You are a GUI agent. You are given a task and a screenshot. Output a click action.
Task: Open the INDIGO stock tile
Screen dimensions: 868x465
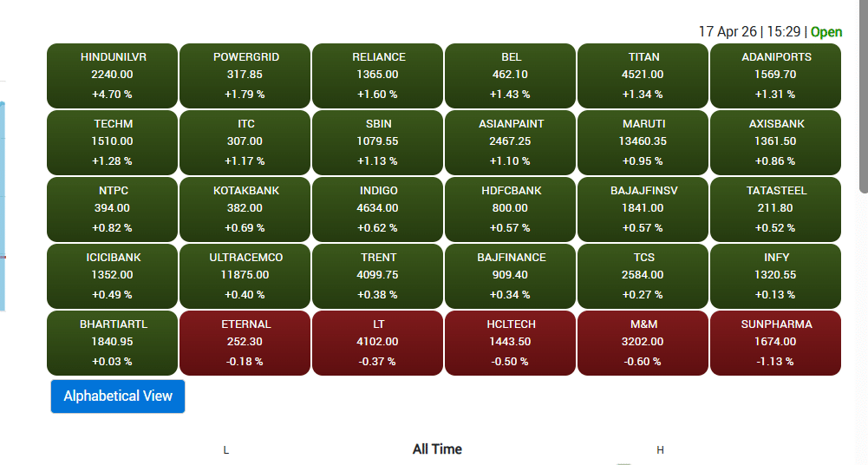tap(378, 209)
